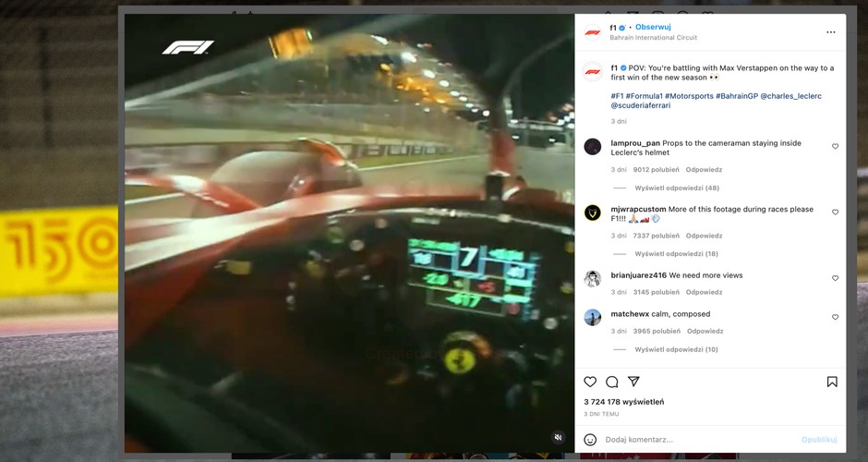The image size is (868, 462).
Task: Open the #BahrainGP hashtag link
Action: tap(737, 96)
